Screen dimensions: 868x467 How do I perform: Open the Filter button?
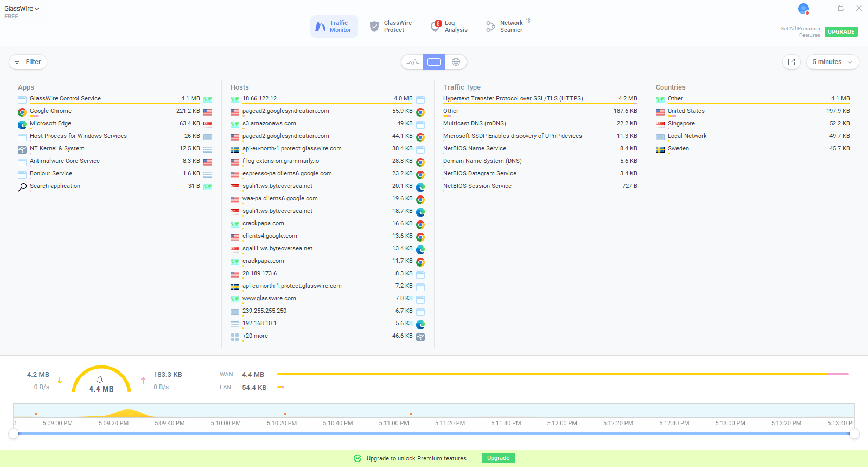pos(28,62)
